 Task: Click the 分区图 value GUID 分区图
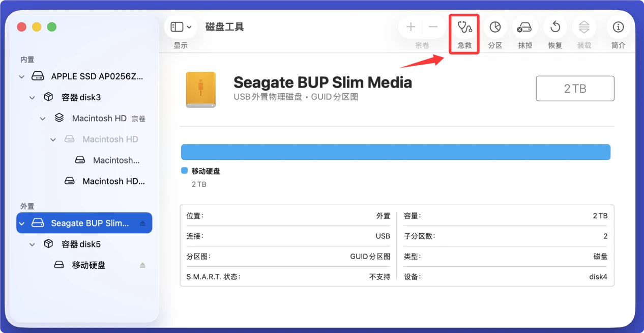[x=370, y=257]
